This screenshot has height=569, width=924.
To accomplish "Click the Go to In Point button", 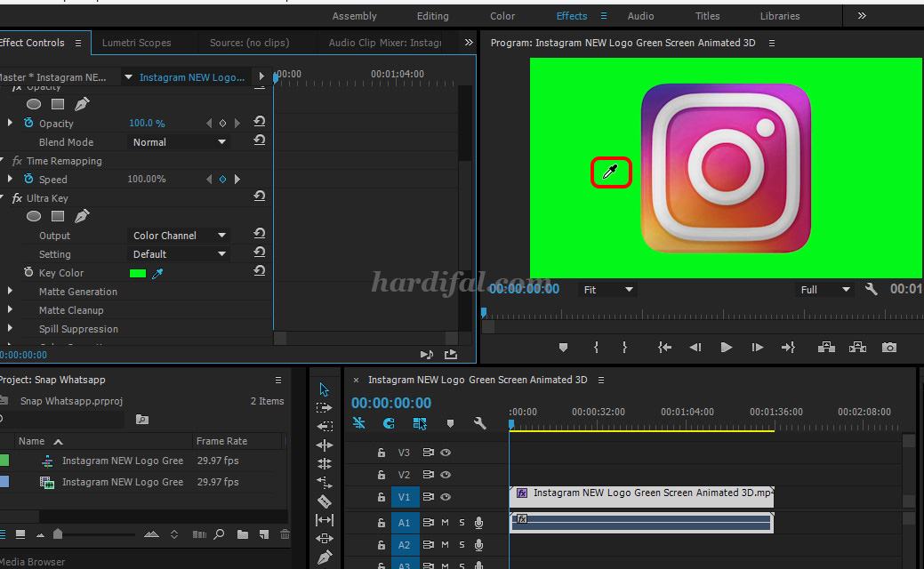I will point(664,347).
